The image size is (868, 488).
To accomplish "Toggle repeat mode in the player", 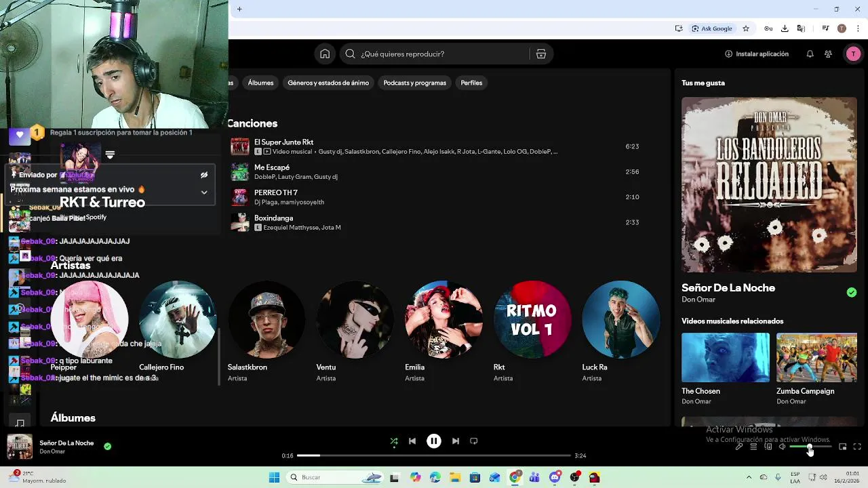I will (474, 441).
